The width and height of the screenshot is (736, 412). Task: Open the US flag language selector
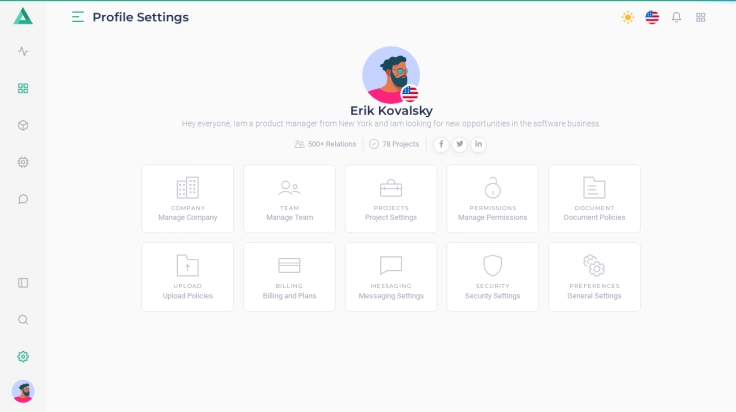[652, 17]
